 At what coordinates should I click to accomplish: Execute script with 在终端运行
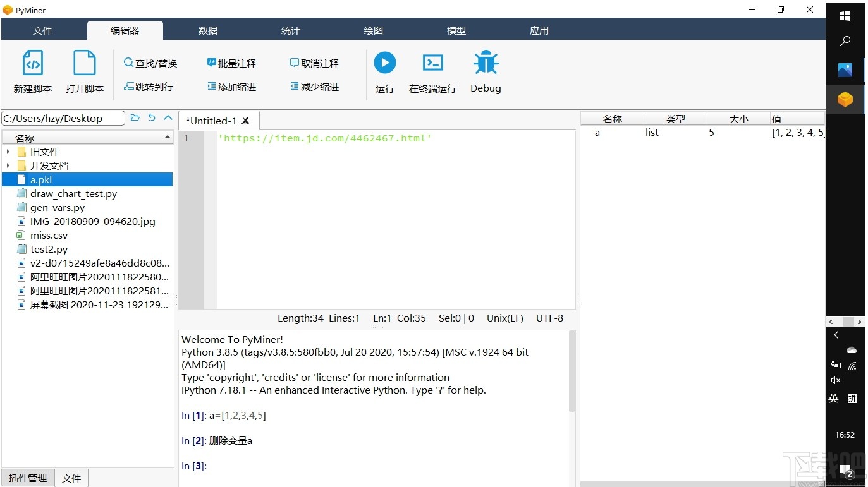[432, 71]
